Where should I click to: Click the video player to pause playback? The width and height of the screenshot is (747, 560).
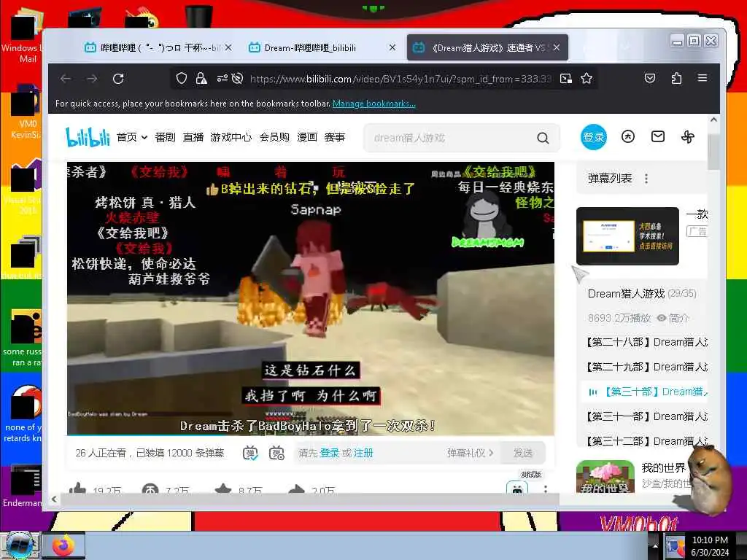[x=311, y=298]
